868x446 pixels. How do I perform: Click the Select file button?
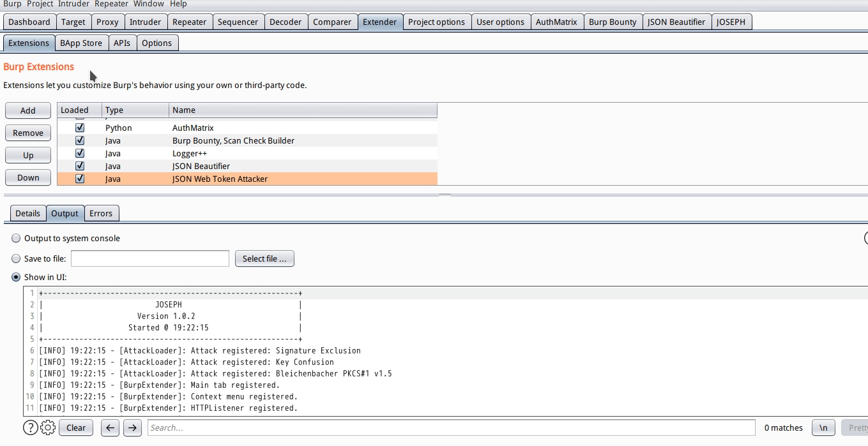(x=264, y=258)
